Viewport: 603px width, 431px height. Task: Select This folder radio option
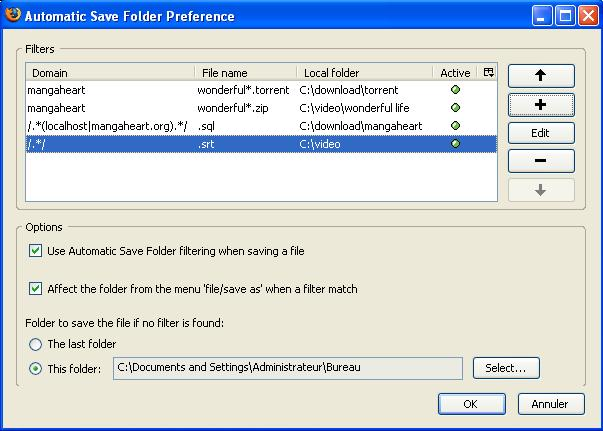(x=35, y=369)
